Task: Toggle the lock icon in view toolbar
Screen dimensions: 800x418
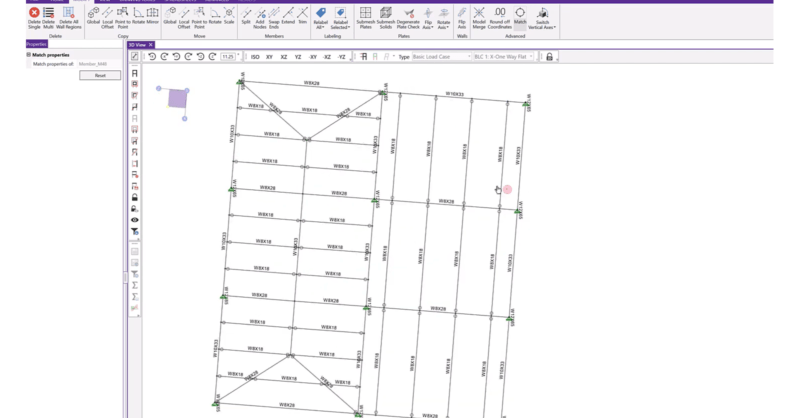Action: [x=549, y=57]
